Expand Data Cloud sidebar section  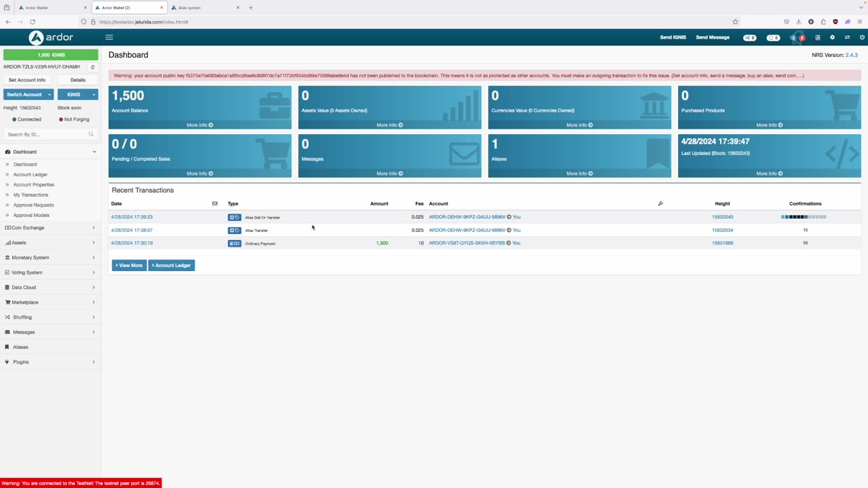pyautogui.click(x=50, y=287)
